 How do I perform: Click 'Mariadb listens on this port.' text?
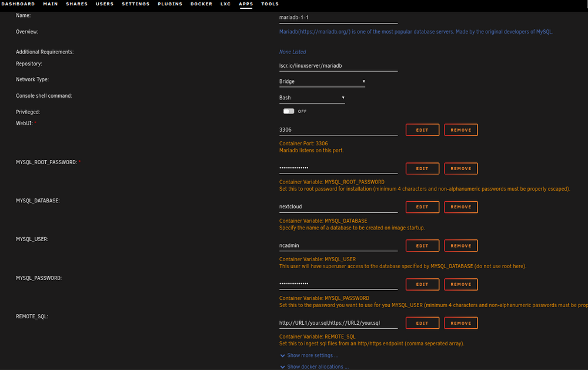(x=311, y=151)
